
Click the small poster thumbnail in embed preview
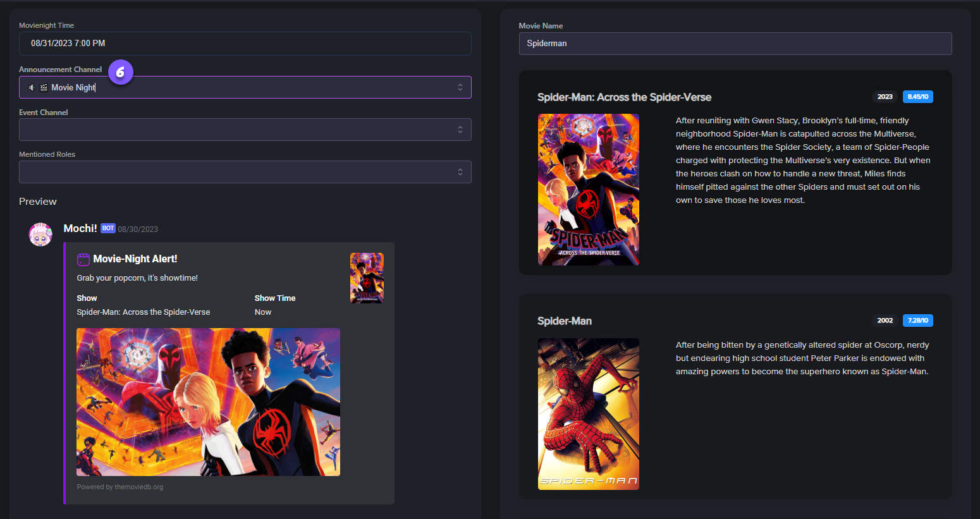[367, 278]
